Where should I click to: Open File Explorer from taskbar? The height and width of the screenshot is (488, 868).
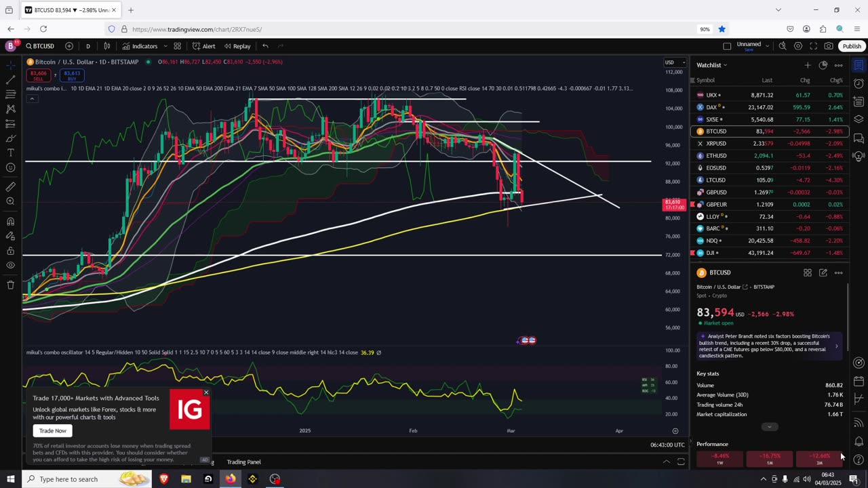(x=186, y=479)
